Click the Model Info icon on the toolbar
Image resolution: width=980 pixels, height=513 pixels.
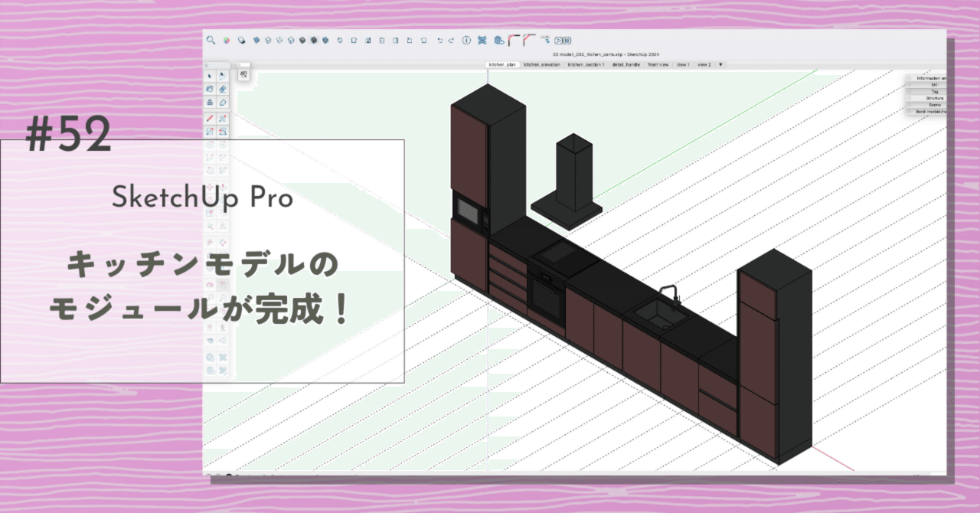click(467, 40)
